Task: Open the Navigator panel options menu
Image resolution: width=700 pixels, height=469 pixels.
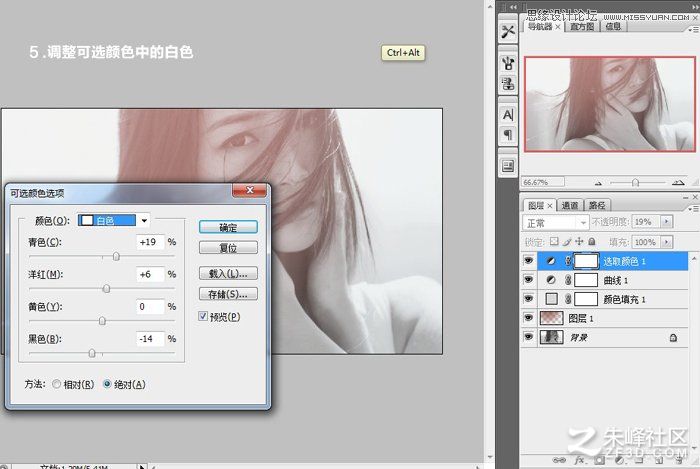Action: coord(693,29)
